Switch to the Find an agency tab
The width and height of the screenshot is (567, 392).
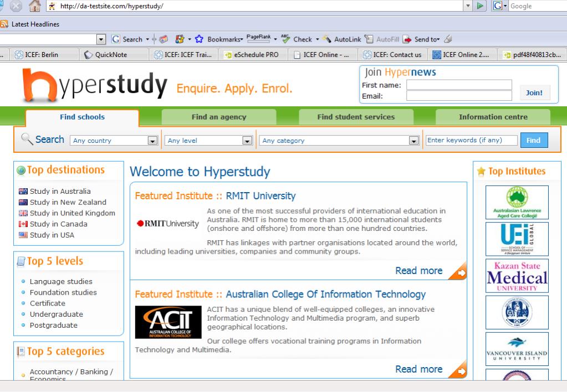[x=219, y=117]
